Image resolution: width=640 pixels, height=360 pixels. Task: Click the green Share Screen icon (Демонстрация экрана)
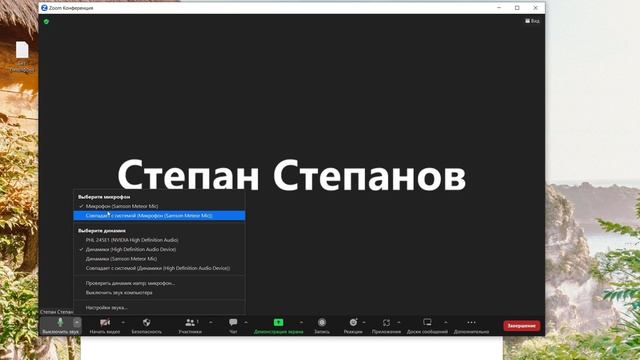pos(278,322)
